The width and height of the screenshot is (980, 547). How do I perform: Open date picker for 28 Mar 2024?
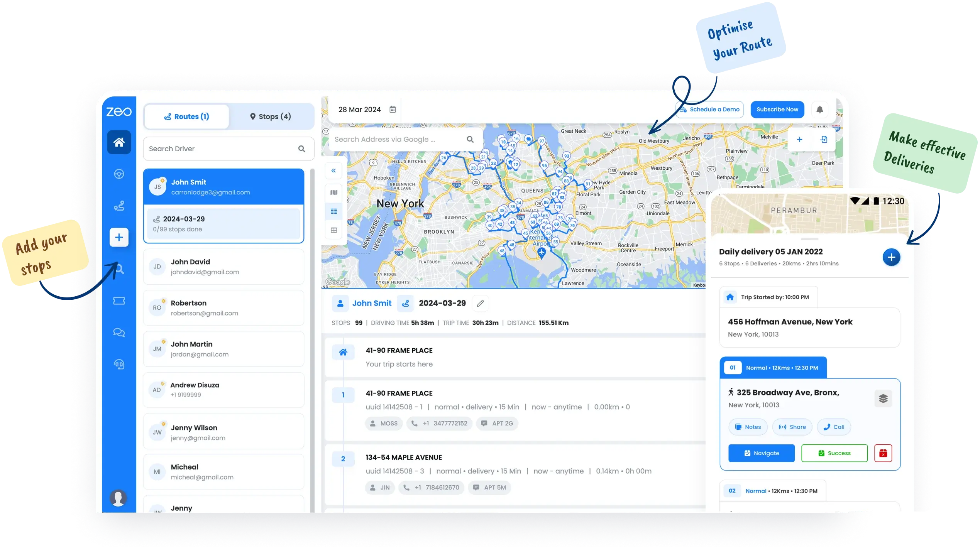point(393,110)
